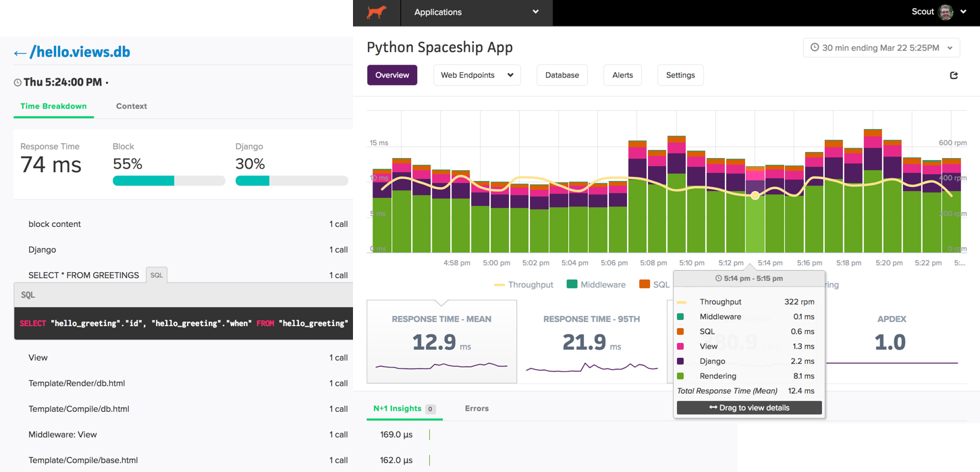
Task: Expand the Web Endpoints dropdown
Action: point(477,75)
